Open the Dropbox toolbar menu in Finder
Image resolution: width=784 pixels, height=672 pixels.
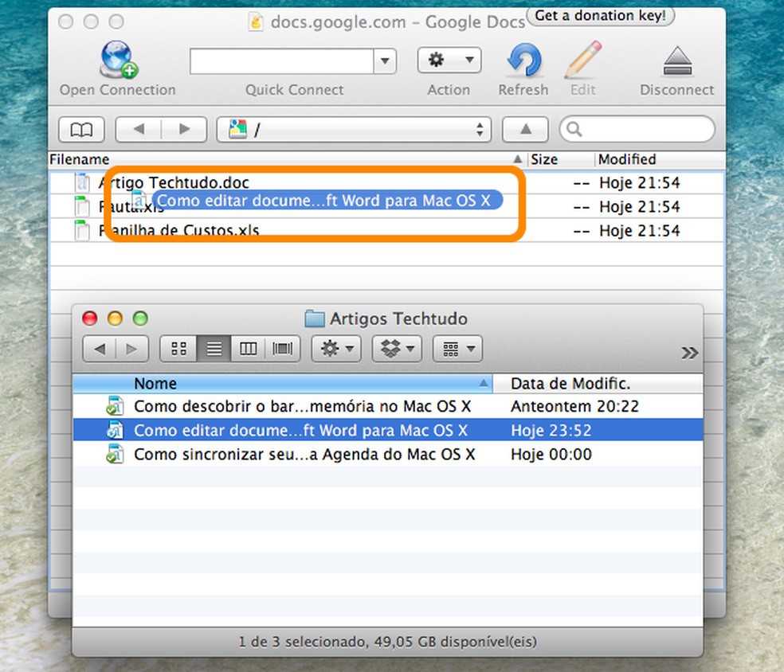point(397,349)
